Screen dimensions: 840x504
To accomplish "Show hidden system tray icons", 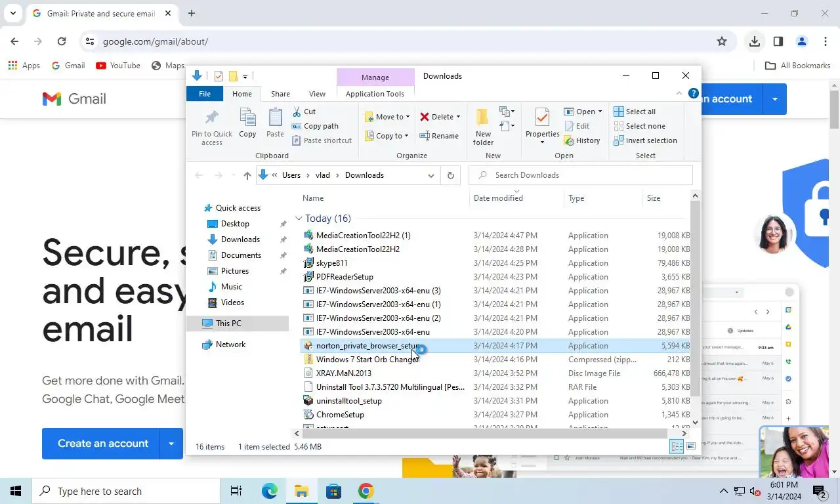I will pyautogui.click(x=724, y=491).
